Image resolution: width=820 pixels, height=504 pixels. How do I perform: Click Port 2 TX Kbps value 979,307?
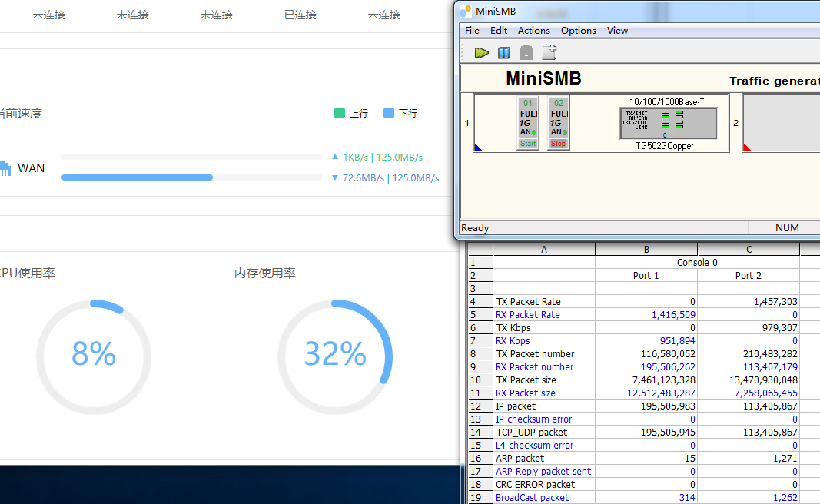[x=780, y=328]
